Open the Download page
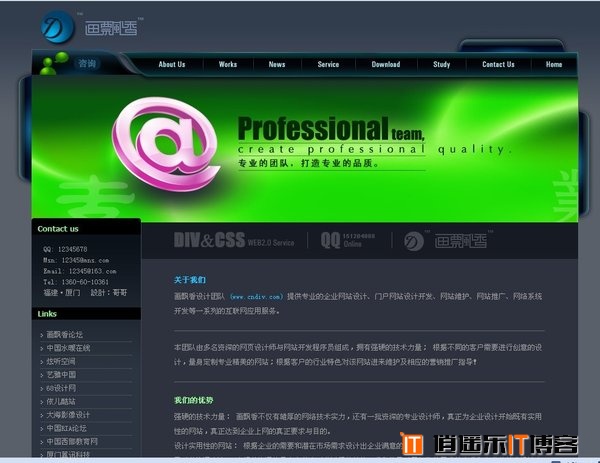This screenshot has width=600, height=463. tap(386, 64)
